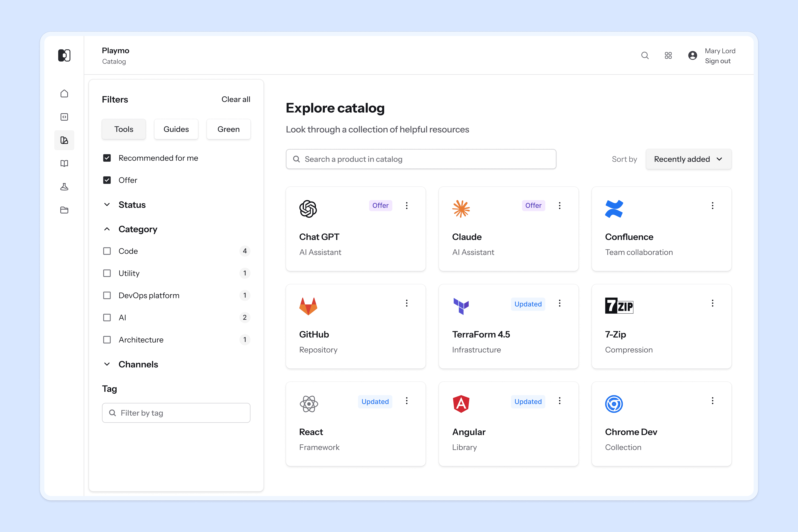Uncheck the Offer filter checkbox
Screen dimensions: 798x532
(107, 180)
